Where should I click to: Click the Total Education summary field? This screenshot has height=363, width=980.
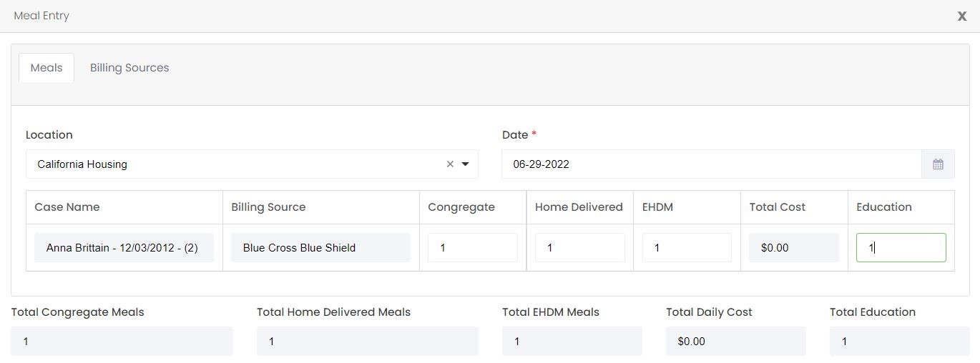(x=899, y=342)
